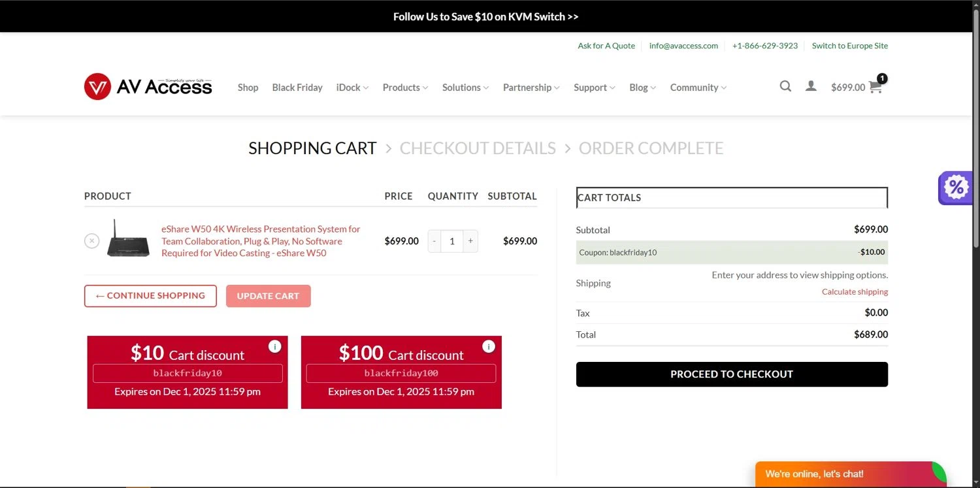Click the AV Access logo

[148, 86]
